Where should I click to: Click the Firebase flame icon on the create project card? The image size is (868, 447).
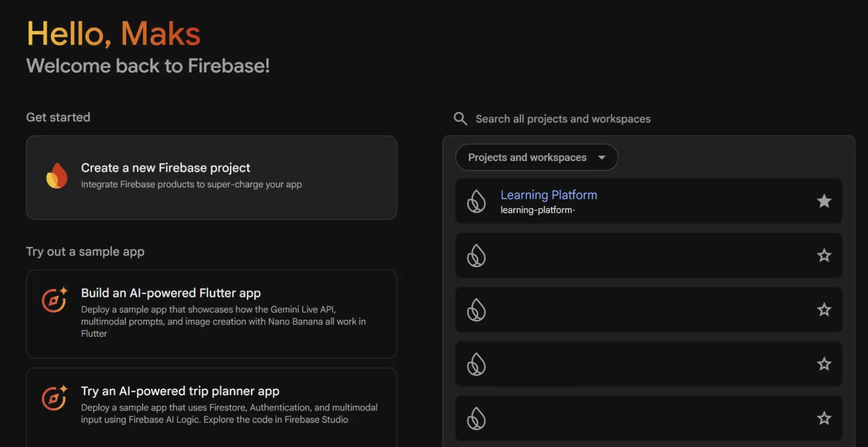(x=57, y=175)
